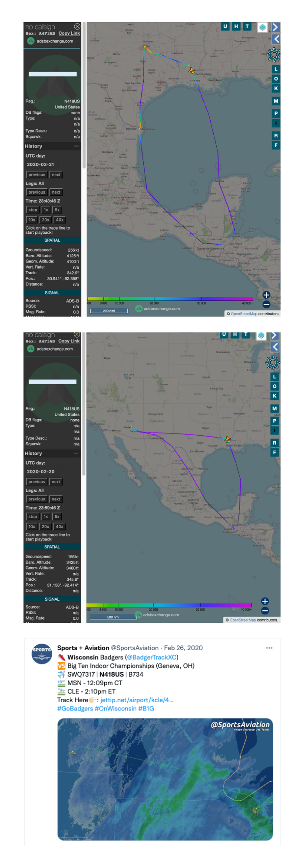The image size is (304, 868).
Task: Toggle the I button on the 2020-02-21 map
Action: tap(276, 123)
